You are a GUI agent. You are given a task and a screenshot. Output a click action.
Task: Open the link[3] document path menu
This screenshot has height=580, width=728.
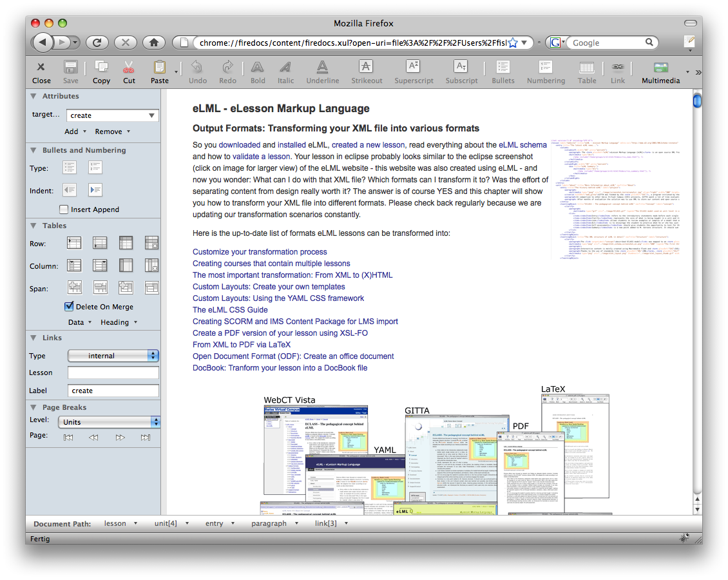(x=332, y=523)
